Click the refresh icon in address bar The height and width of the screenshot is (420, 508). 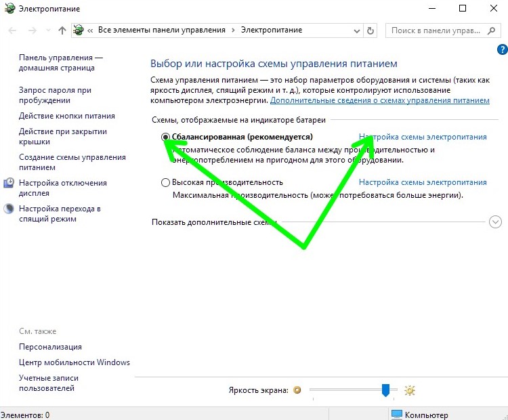(371, 30)
